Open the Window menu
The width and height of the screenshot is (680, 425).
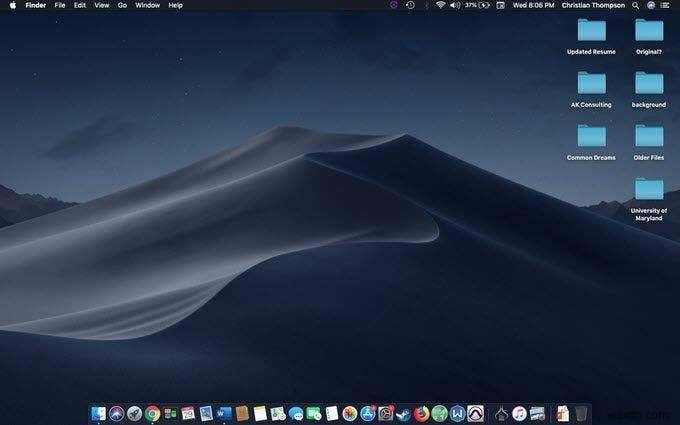click(x=147, y=5)
